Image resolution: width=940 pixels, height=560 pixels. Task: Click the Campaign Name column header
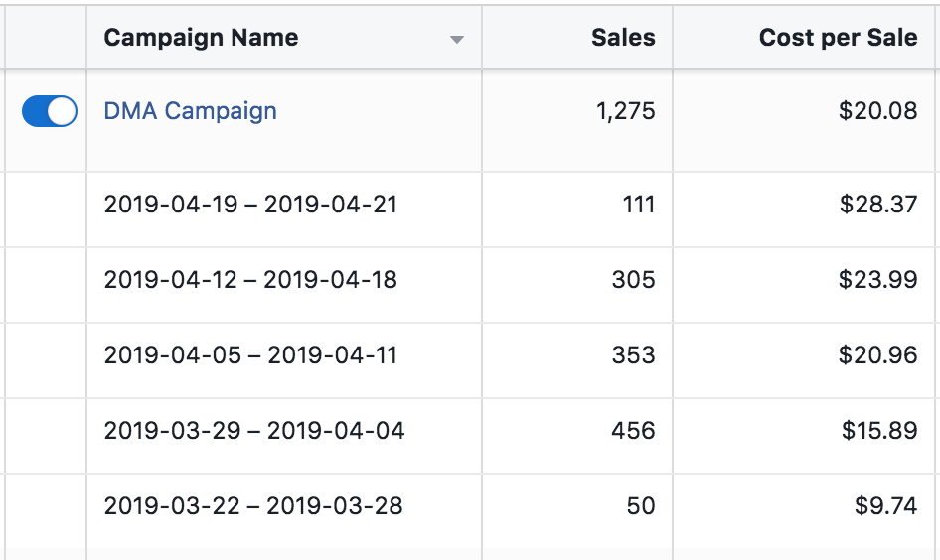click(x=201, y=39)
